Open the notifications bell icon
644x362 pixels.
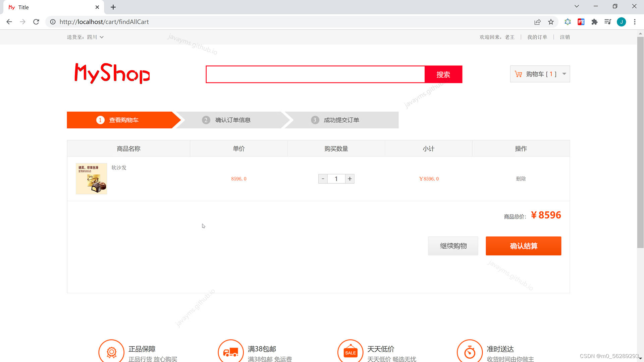[x=568, y=22]
